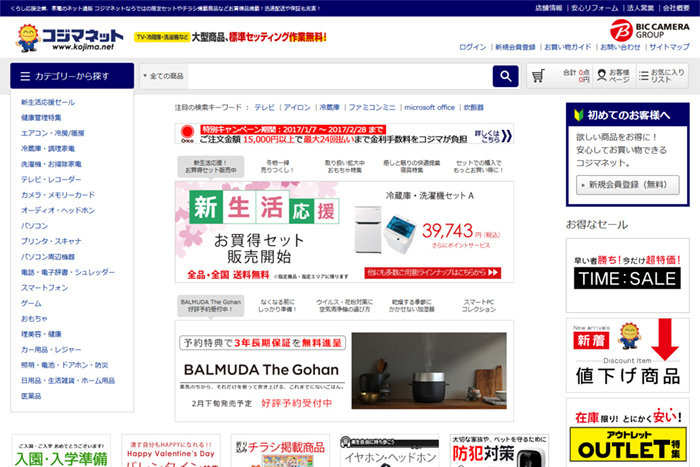The width and height of the screenshot is (700, 467).
Task: Open the おもちゃ category
Action: tap(34, 319)
